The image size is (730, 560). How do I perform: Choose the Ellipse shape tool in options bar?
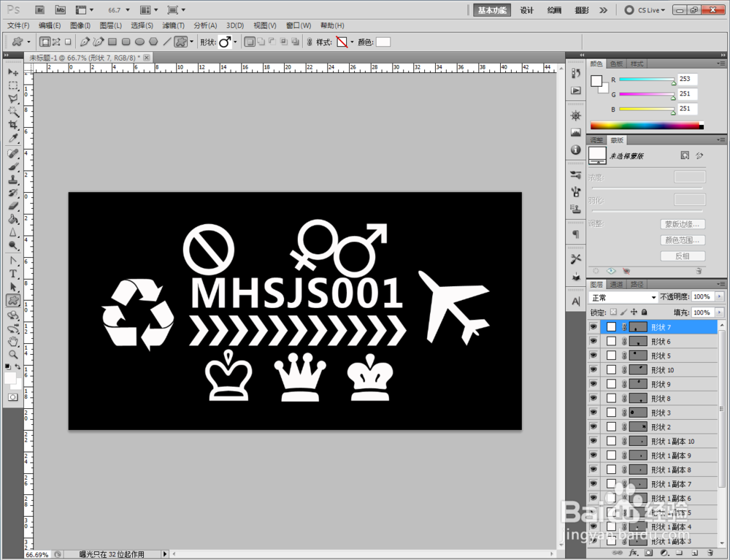(139, 42)
